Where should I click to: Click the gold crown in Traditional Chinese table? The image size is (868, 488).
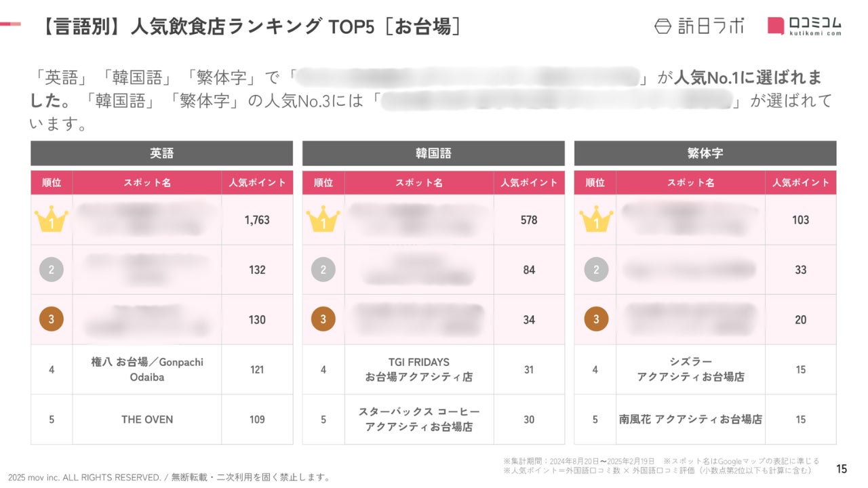[595, 220]
